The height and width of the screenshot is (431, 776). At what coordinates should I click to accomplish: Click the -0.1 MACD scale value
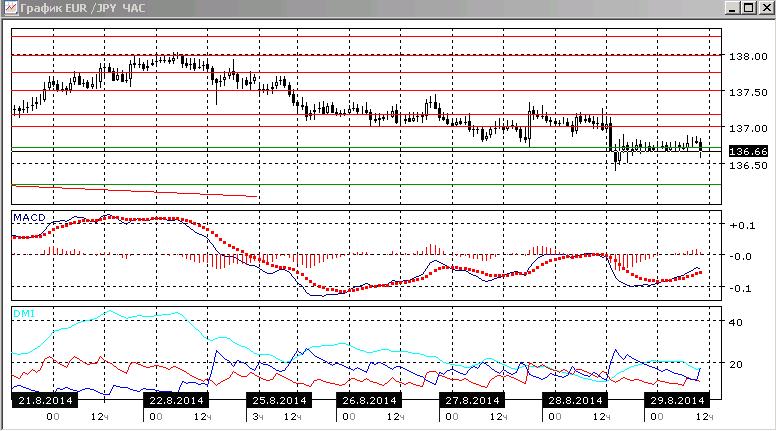pos(741,288)
